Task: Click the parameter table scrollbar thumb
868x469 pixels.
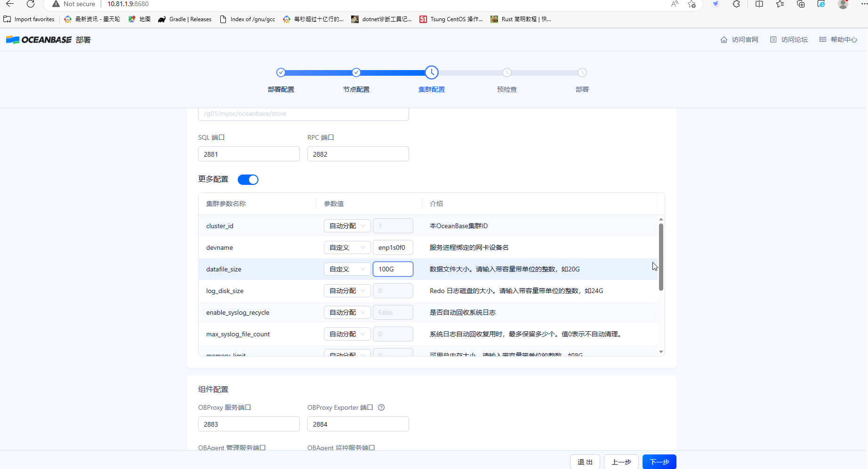Action: (x=661, y=257)
